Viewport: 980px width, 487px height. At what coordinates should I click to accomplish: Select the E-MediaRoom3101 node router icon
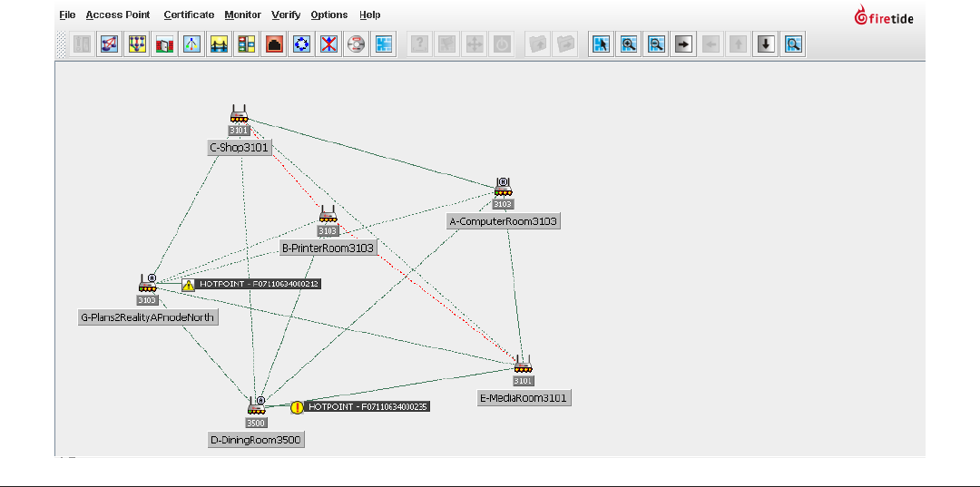524,365
